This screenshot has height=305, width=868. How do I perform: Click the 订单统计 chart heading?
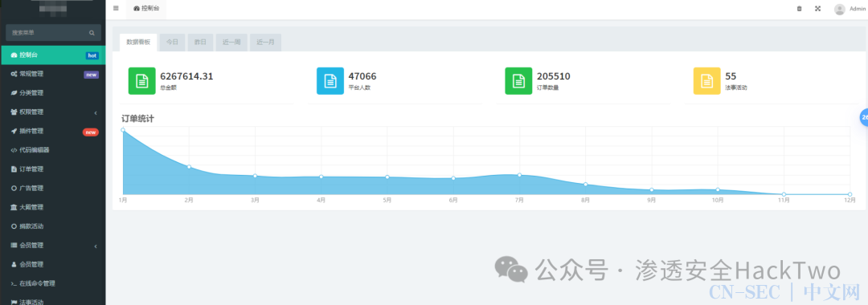point(137,118)
